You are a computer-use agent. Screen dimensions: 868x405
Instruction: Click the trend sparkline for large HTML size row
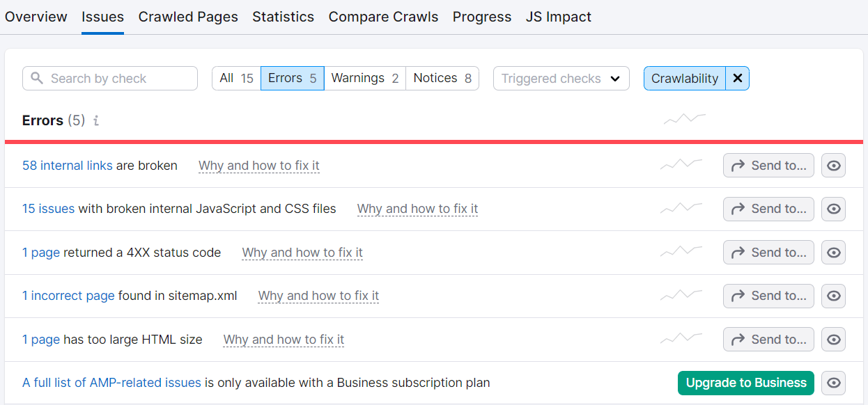tap(681, 339)
